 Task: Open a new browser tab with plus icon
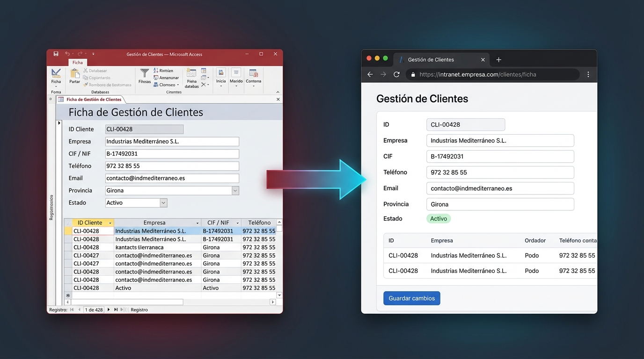[498, 60]
